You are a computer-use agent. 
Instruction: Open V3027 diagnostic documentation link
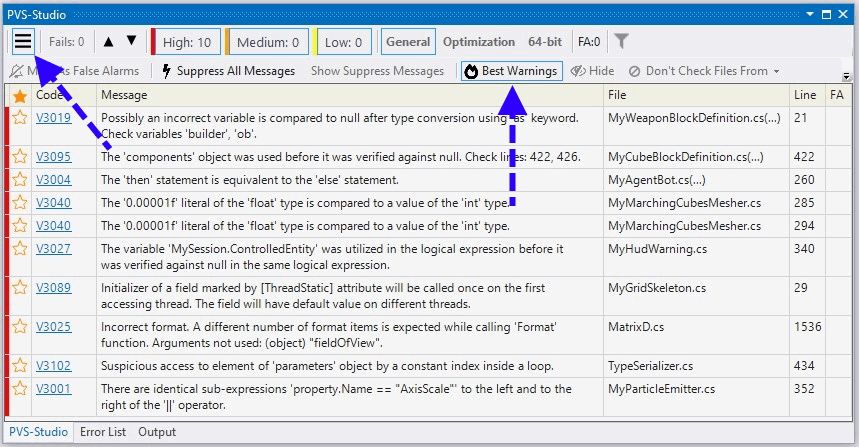click(53, 249)
